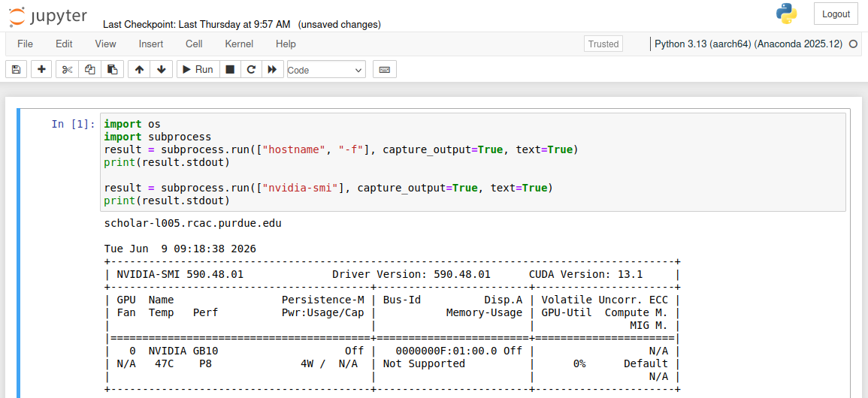Click the Not Supported memory usage text
868x398 pixels.
[x=424, y=363]
